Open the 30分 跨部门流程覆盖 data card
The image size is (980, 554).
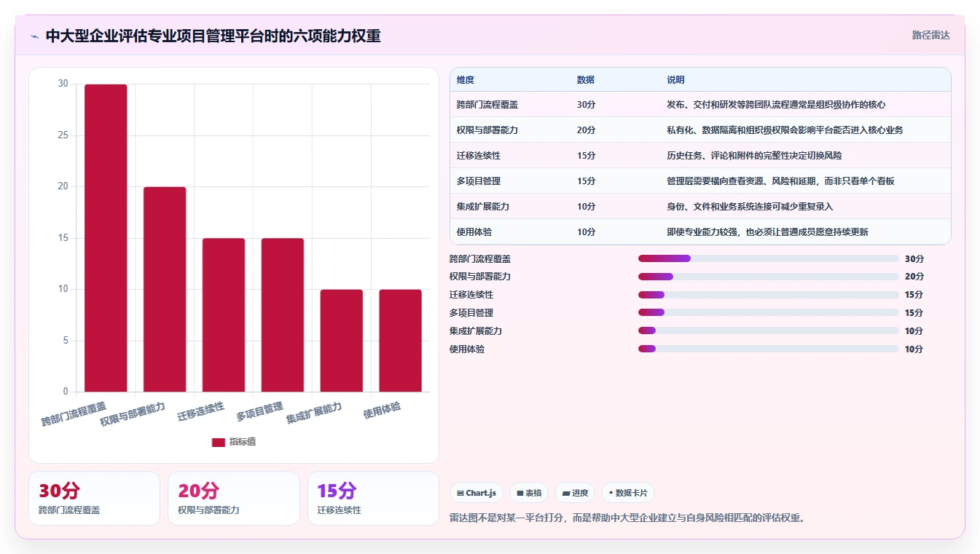click(94, 498)
